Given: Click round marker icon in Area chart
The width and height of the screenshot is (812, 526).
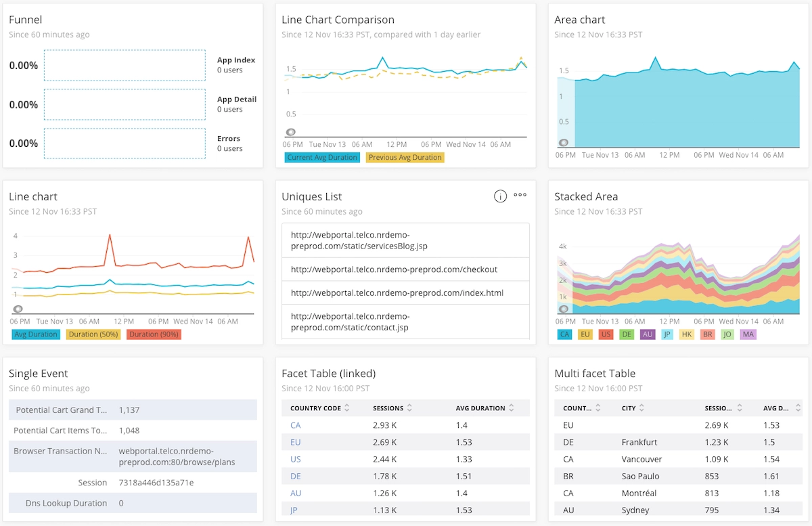Looking at the screenshot, I should [x=564, y=142].
